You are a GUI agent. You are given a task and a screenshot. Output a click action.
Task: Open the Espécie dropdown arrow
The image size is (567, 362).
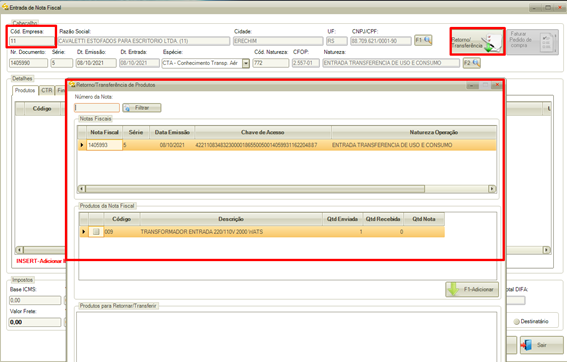tap(246, 63)
